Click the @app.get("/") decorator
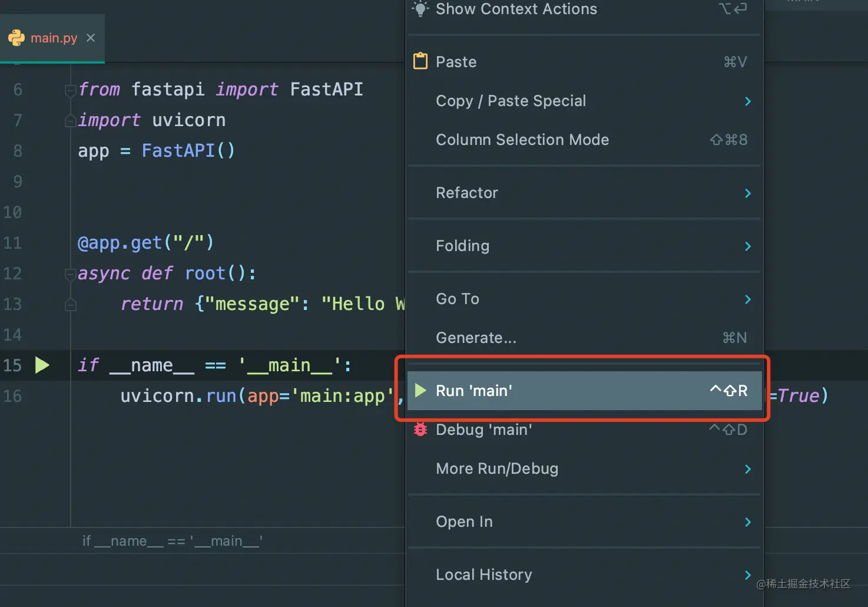The width and height of the screenshot is (868, 607). (x=146, y=243)
